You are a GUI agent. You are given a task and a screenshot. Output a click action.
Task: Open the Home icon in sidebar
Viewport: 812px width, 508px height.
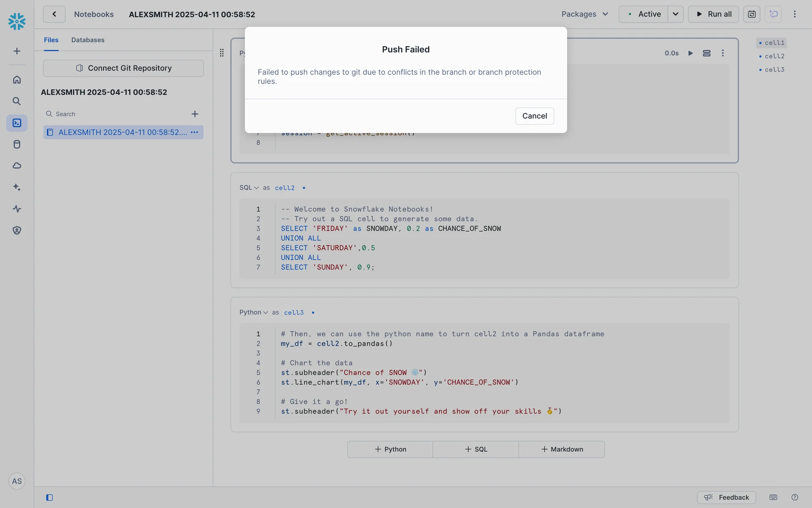point(17,80)
